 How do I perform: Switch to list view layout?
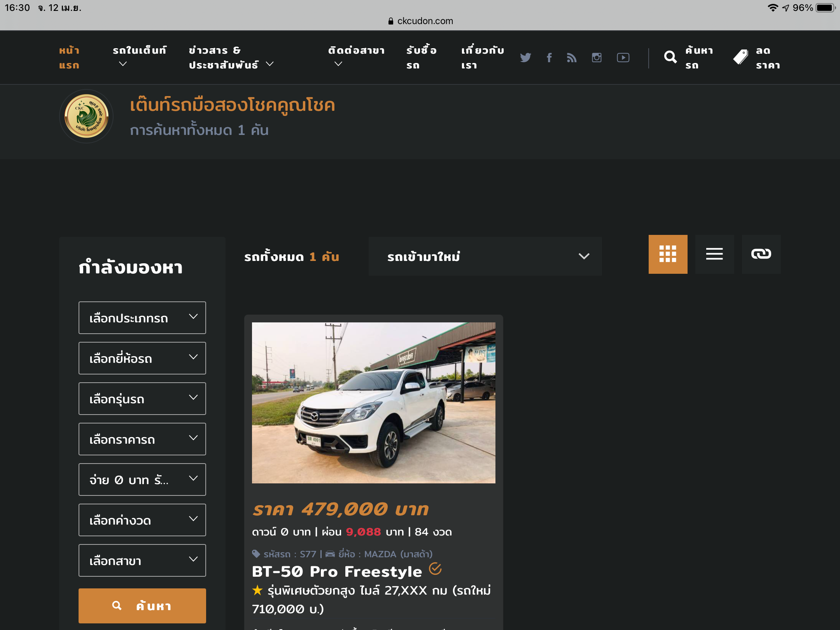(x=714, y=254)
